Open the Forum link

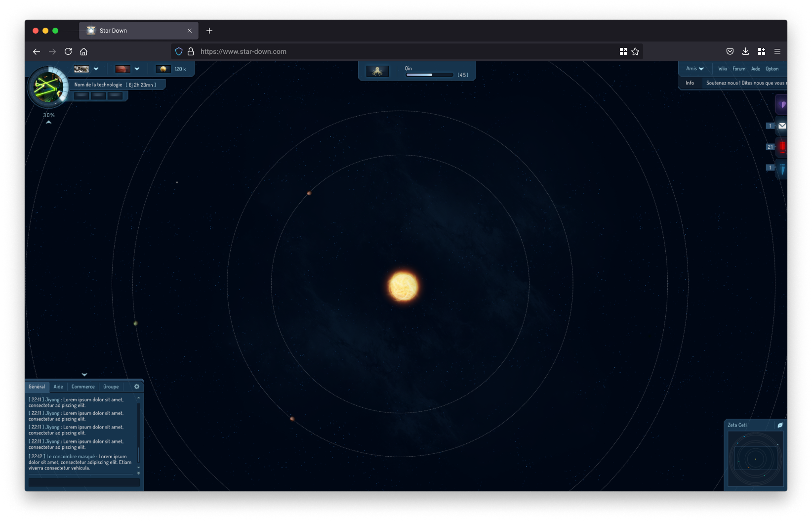(738, 69)
